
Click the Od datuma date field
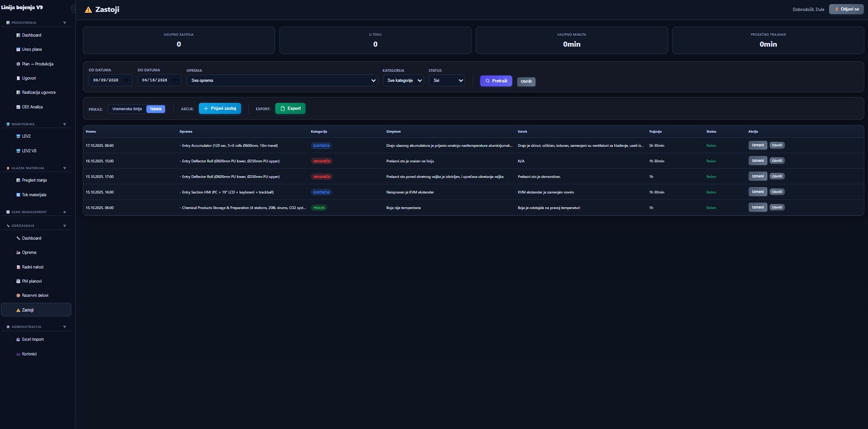click(111, 80)
